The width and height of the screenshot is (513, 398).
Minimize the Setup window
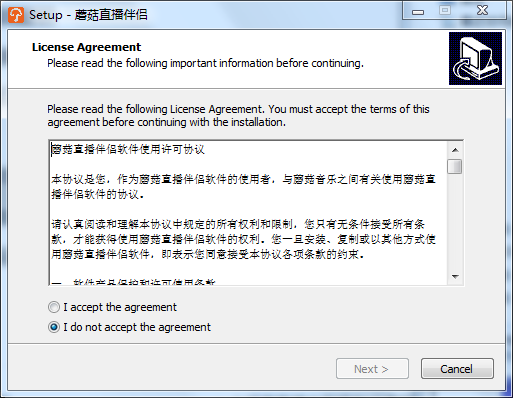[418, 12]
